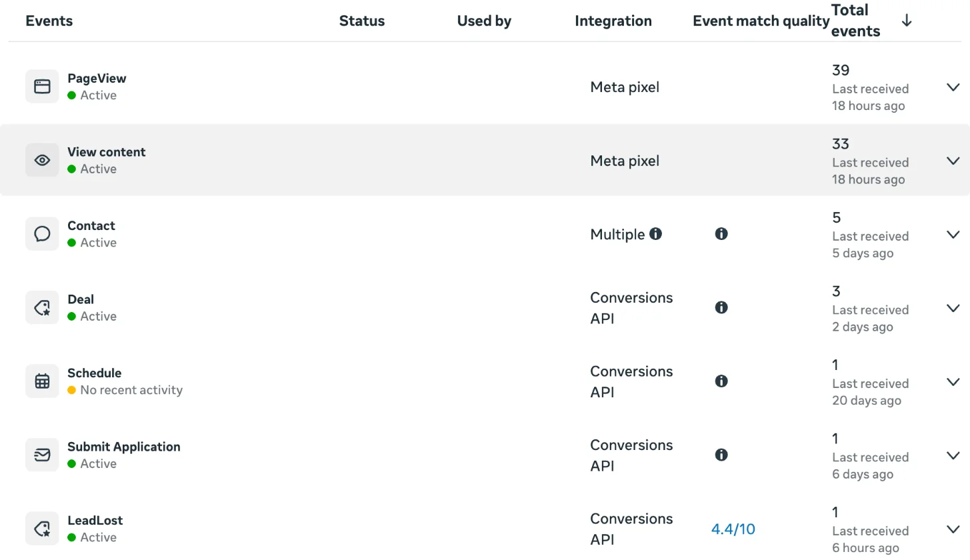Select the Contact event name

click(91, 225)
